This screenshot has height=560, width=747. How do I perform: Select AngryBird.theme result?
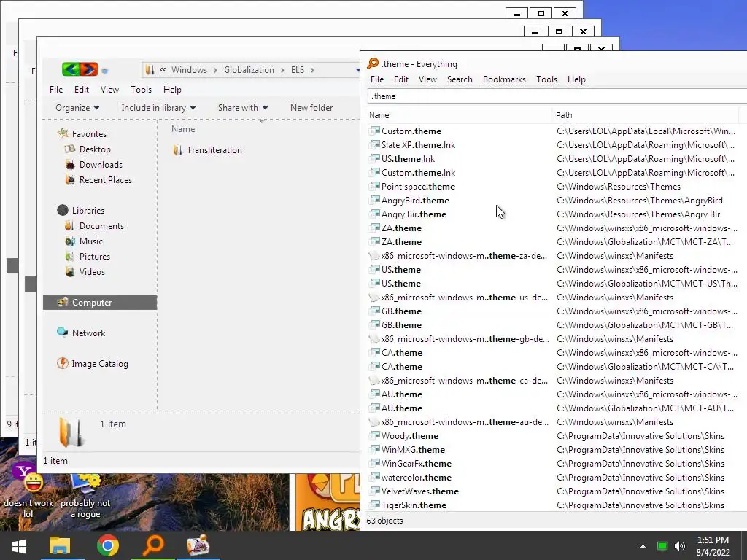coord(415,201)
